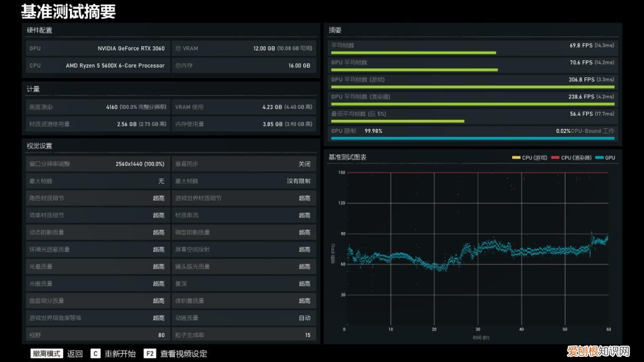Open 查看视频设定 video settings
Image resolution: width=644 pixels, height=362 pixels.
(x=183, y=353)
